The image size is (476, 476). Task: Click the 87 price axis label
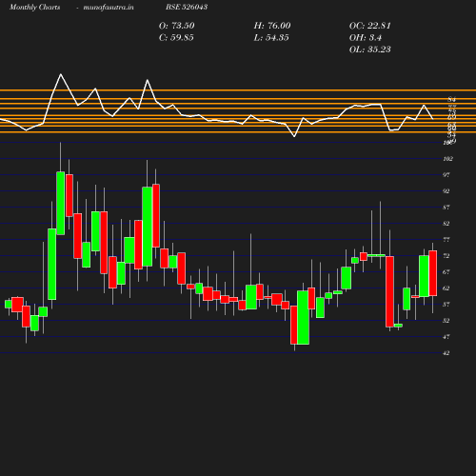(446, 208)
